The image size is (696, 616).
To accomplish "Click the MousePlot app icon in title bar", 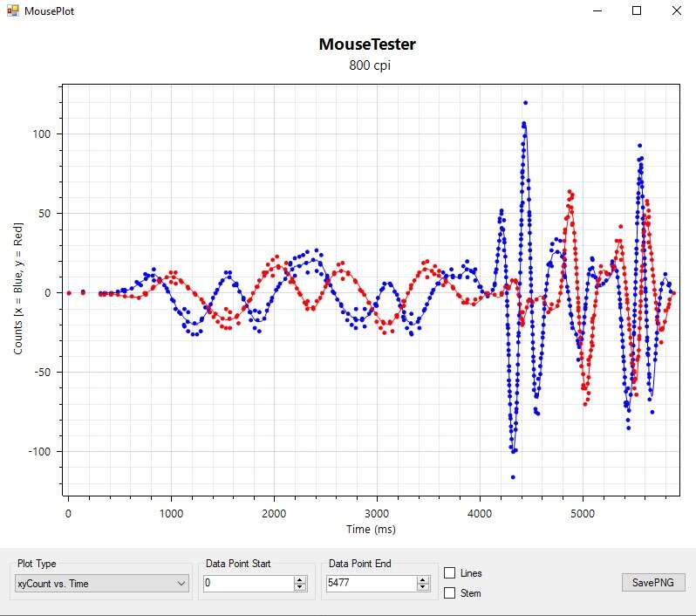I will click(x=13, y=11).
